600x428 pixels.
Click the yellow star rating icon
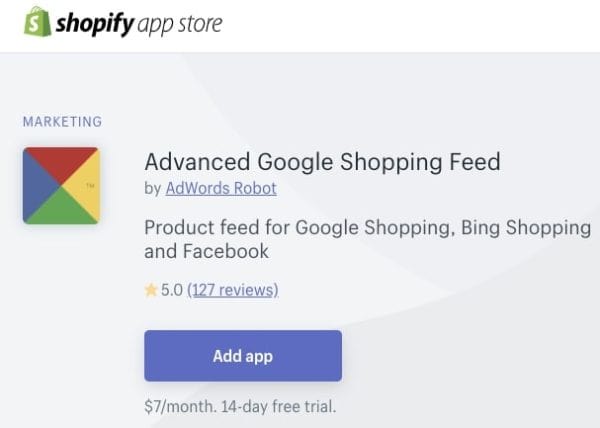(151, 290)
